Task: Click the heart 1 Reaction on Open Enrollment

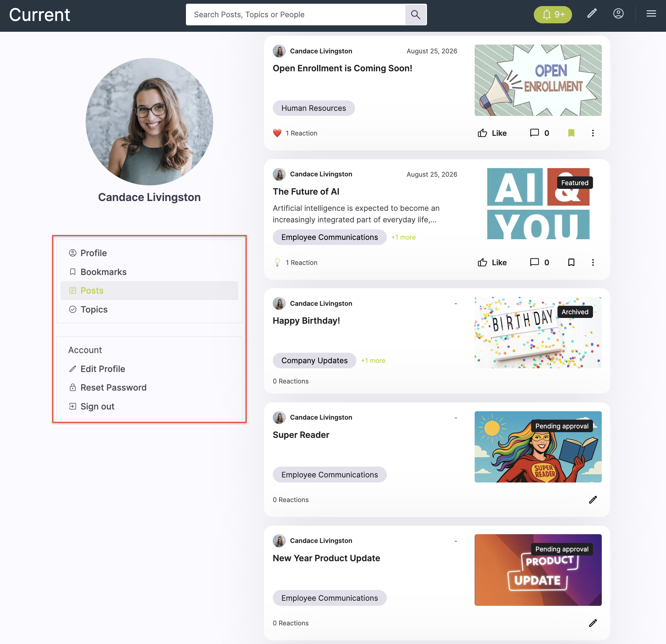Action: tap(295, 133)
